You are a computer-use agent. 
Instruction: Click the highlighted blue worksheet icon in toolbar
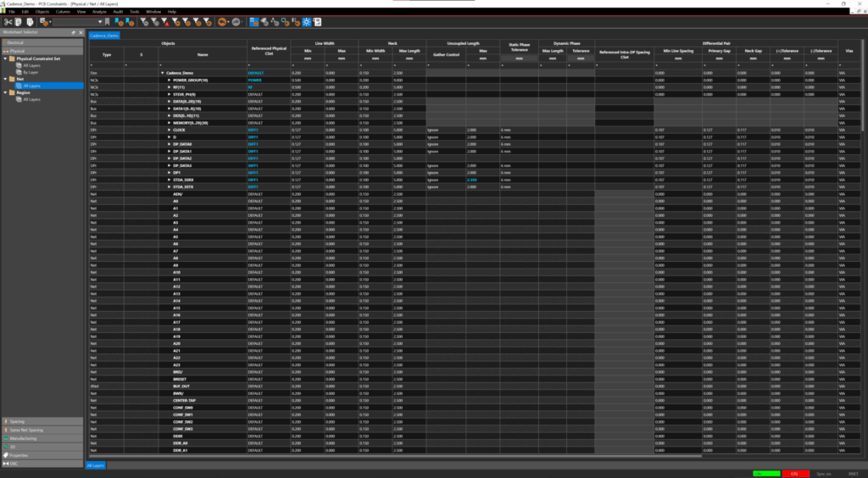coord(254,22)
